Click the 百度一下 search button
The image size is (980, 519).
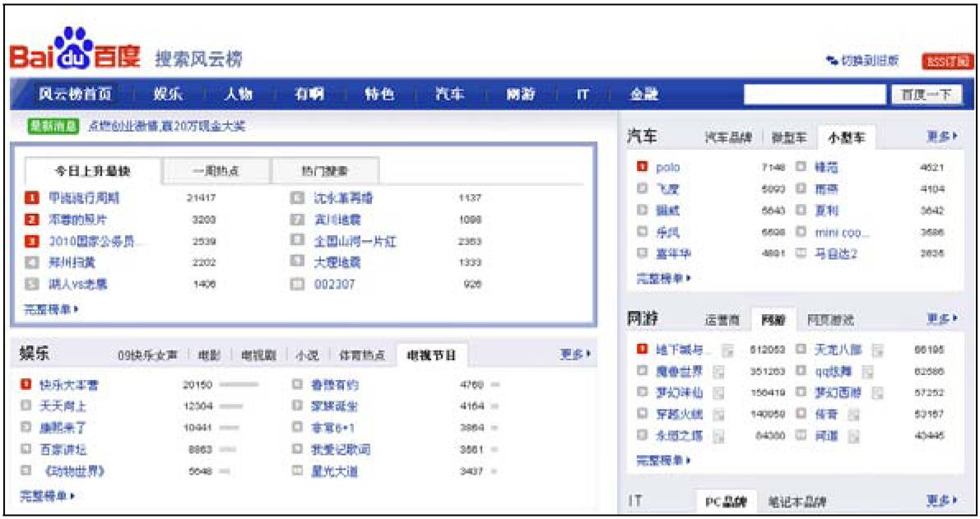click(927, 95)
